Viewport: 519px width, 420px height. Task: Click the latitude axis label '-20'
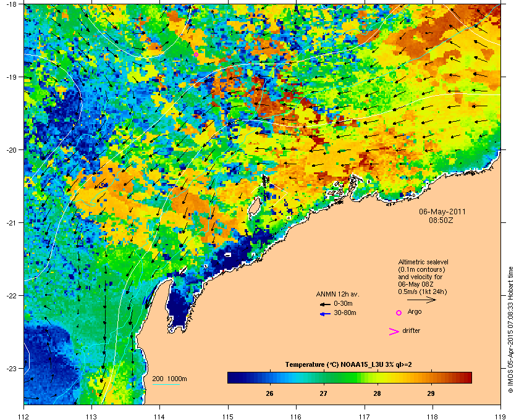[11, 150]
